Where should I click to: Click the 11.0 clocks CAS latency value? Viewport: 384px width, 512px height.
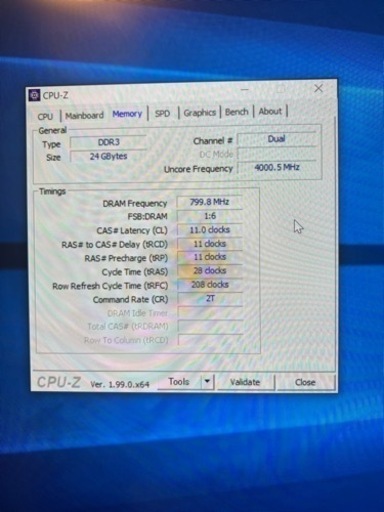click(210, 230)
